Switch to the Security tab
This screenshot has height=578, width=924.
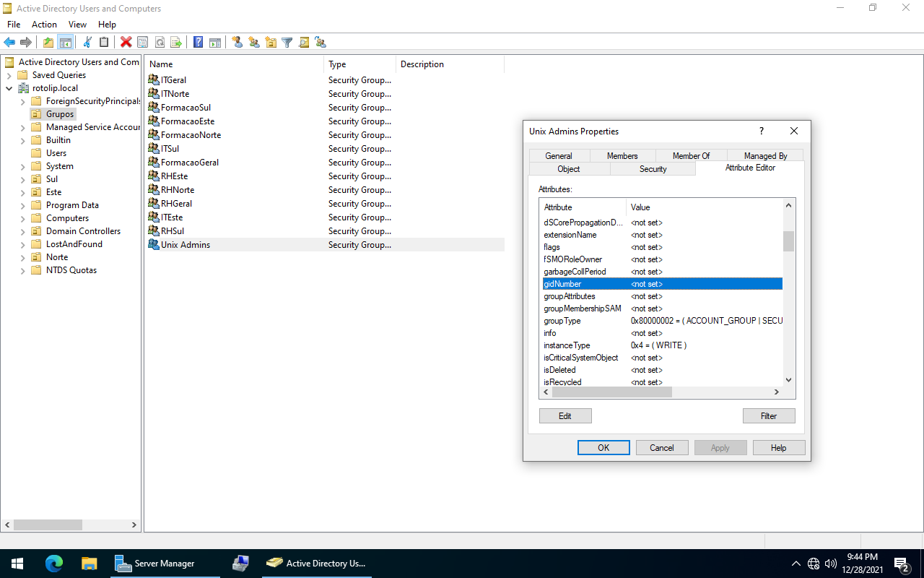click(x=653, y=168)
